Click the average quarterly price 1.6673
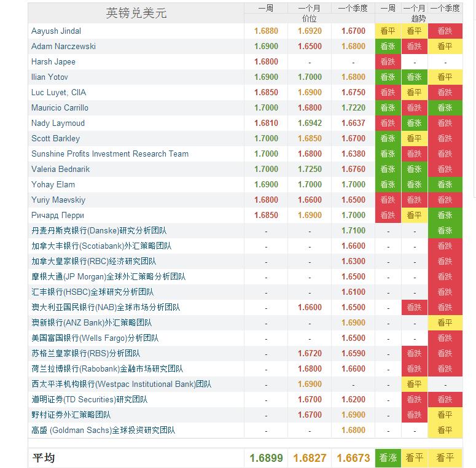476x468 pixels. click(x=353, y=458)
